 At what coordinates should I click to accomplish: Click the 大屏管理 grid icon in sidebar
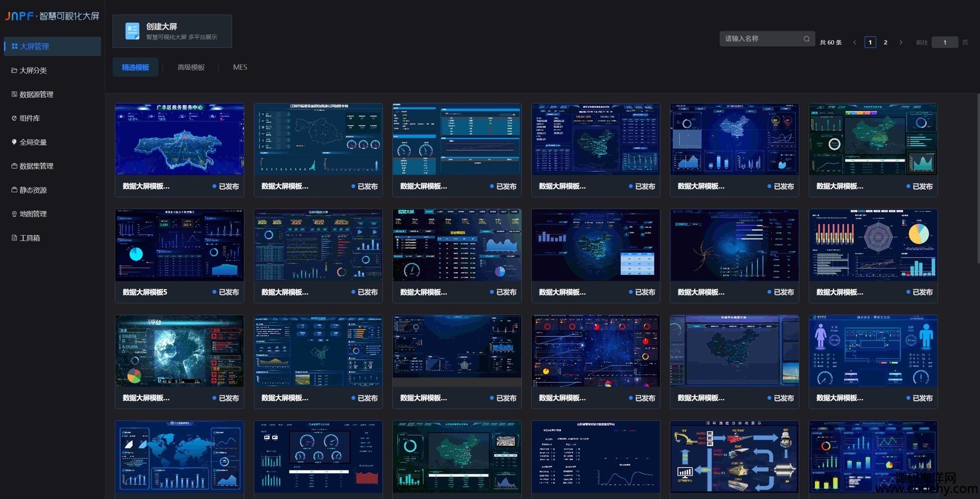coord(15,46)
